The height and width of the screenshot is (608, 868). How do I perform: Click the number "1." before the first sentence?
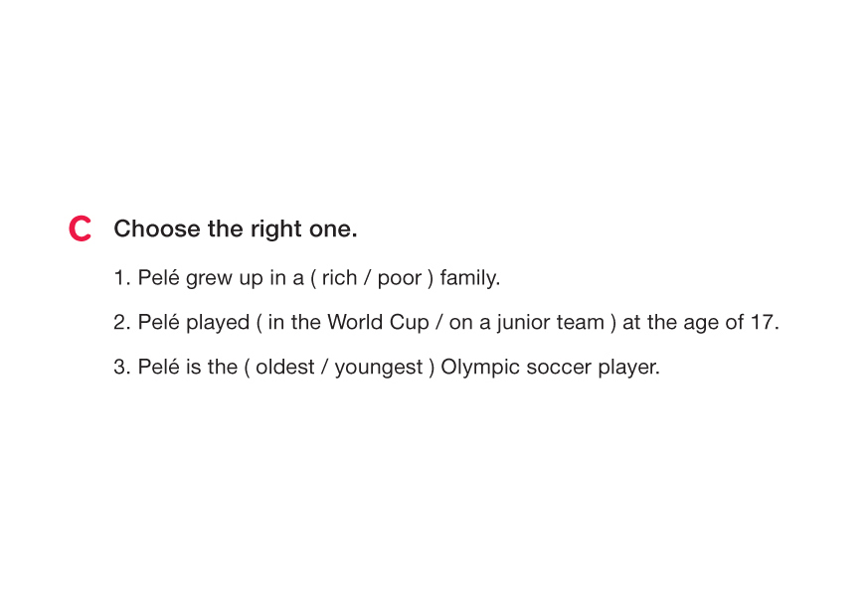coord(122,278)
